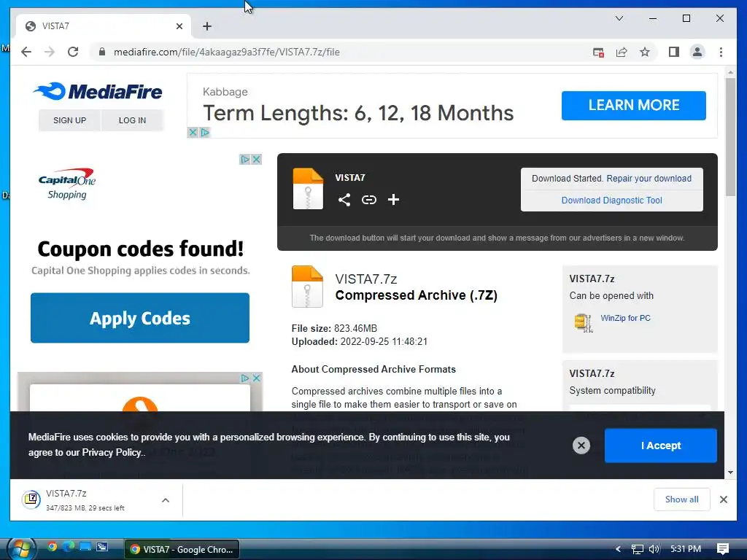Click the LOG IN button
This screenshot has width=747, height=560.
(133, 120)
